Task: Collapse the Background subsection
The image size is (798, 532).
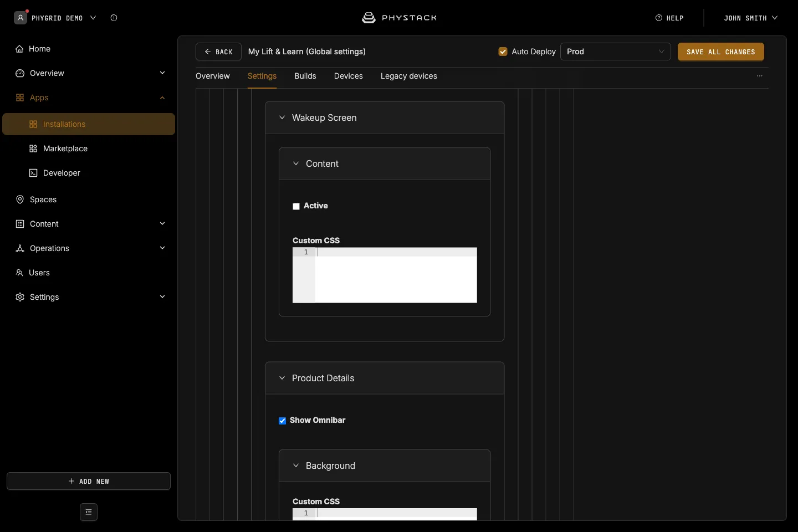Action: click(x=296, y=465)
